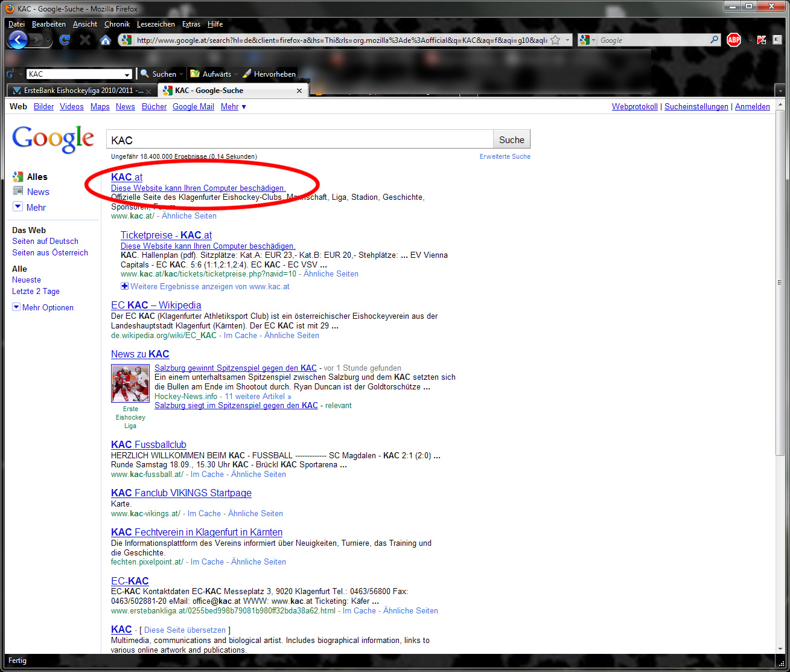Open the Datei menu

[x=16, y=24]
